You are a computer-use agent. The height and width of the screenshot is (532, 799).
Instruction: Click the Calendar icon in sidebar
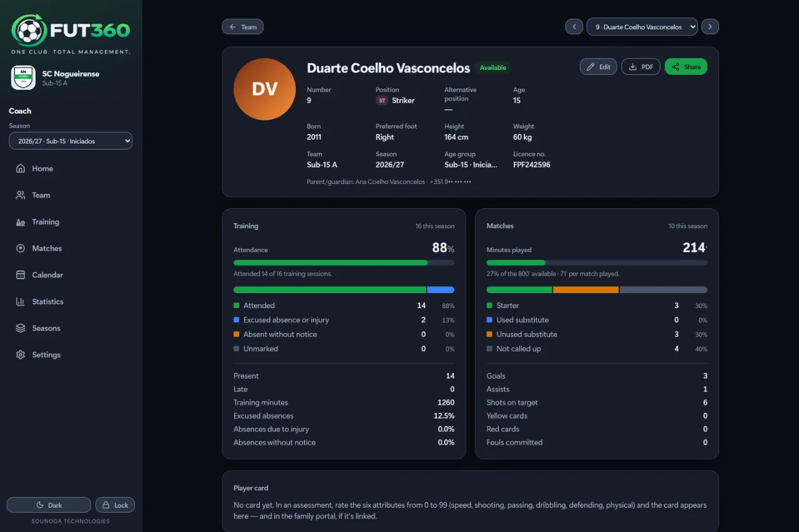(21, 275)
